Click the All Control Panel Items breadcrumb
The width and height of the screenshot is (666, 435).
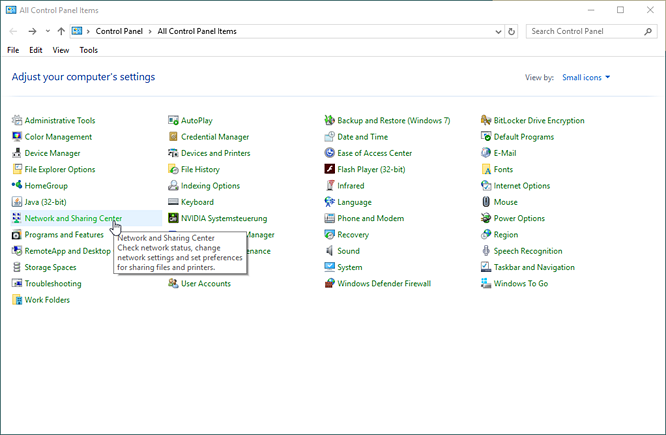(197, 31)
